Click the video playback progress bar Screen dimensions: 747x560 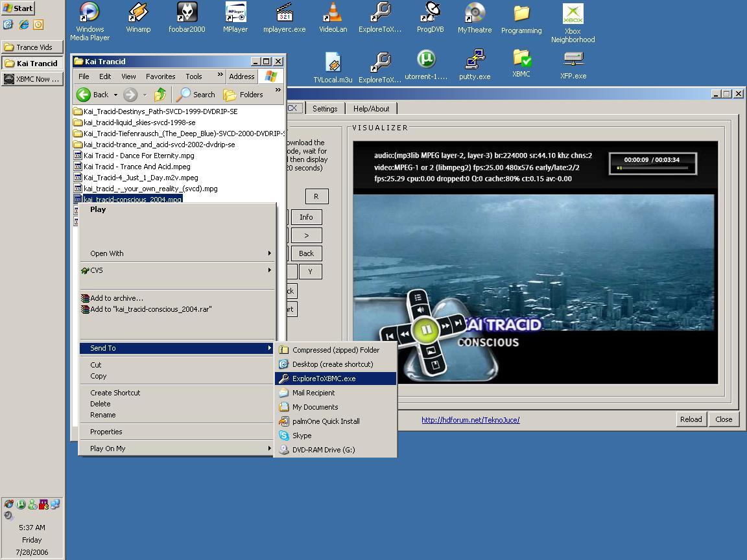click(652, 168)
